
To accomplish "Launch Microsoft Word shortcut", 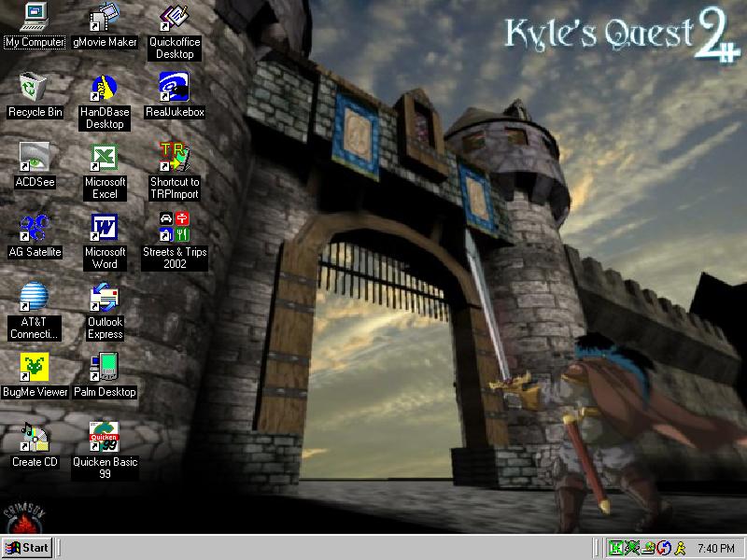I will [x=105, y=227].
